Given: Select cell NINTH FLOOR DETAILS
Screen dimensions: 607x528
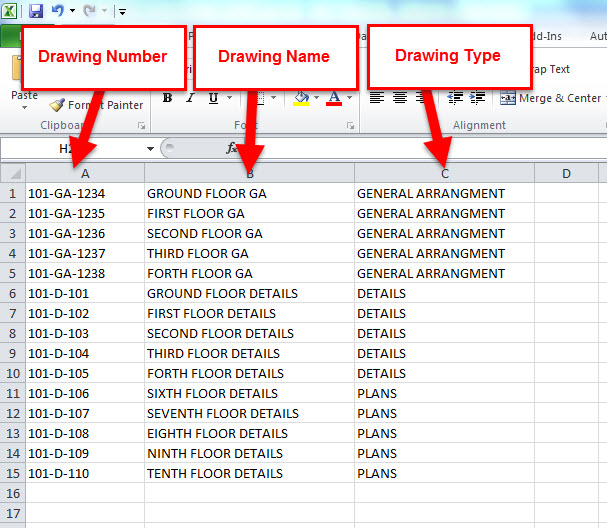Looking at the screenshot, I should (x=250, y=453).
